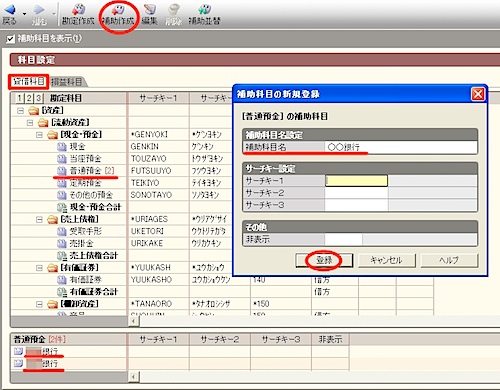
Task: Click the 普通預金 account icon
Action: tap(62, 171)
